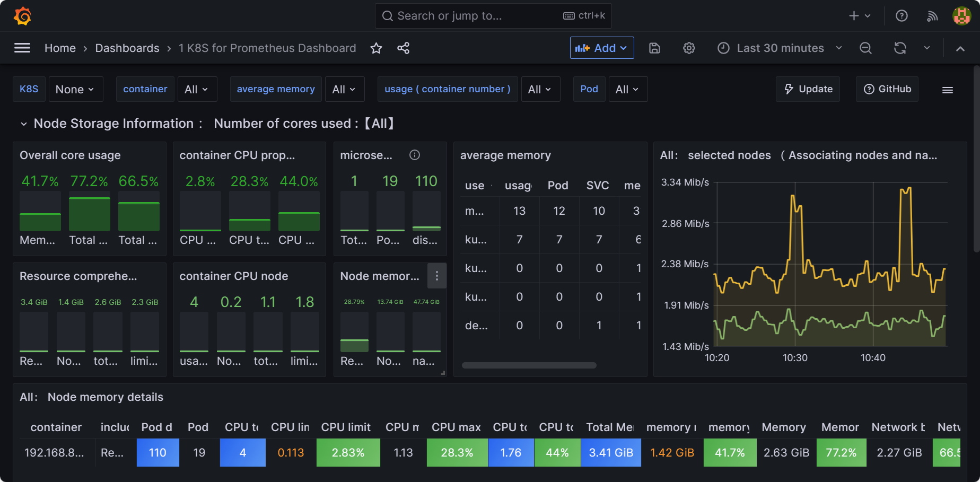The image size is (980, 482).
Task: Click the 10:30 graph time label
Action: click(795, 358)
